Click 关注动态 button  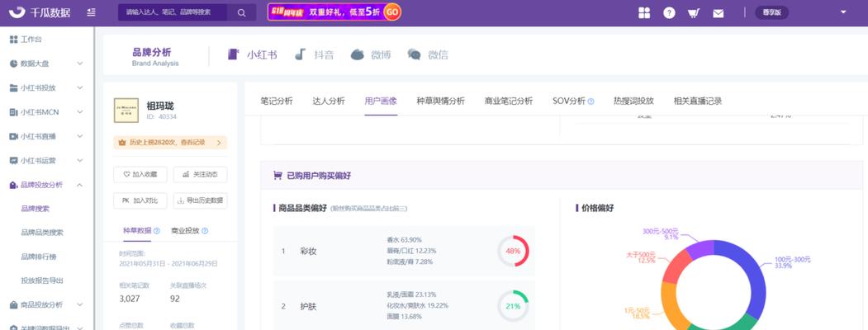click(200, 174)
